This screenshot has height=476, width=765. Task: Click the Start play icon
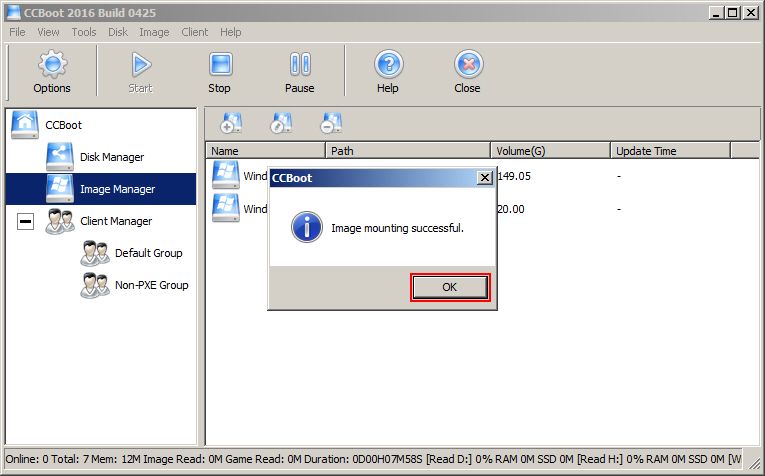click(141, 64)
